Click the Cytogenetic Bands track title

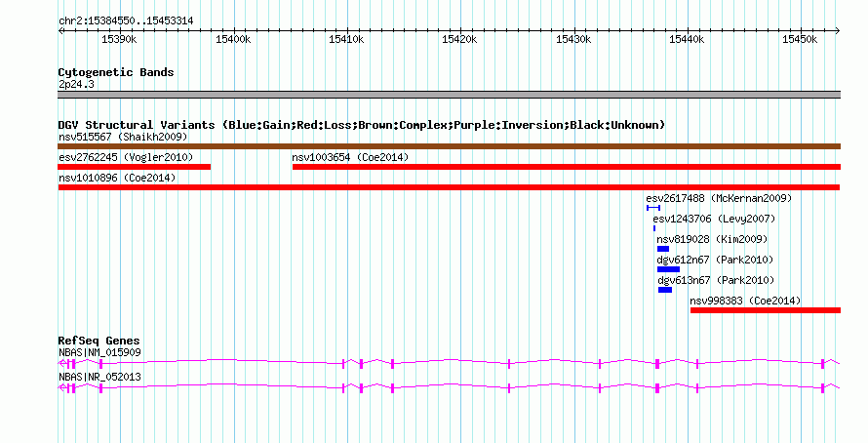point(116,72)
